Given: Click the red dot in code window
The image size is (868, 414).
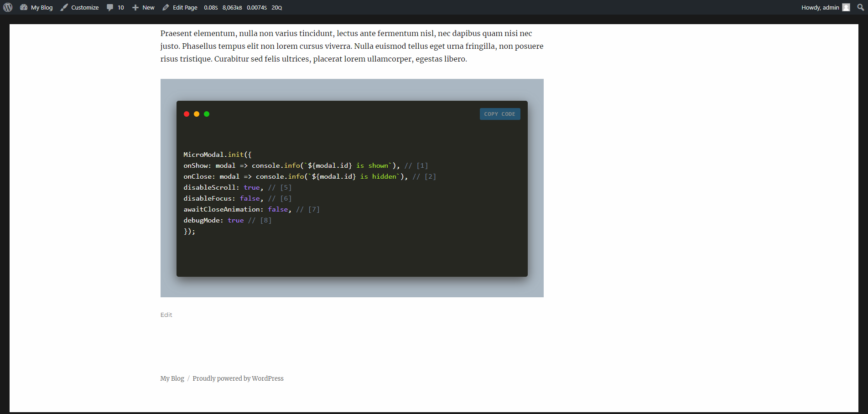Looking at the screenshot, I should (187, 114).
